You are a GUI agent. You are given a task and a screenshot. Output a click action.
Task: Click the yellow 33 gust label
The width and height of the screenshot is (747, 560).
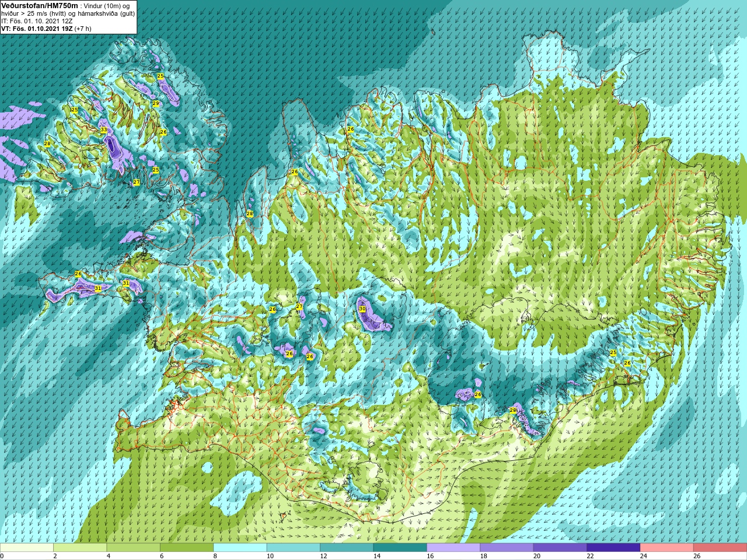coord(103,129)
